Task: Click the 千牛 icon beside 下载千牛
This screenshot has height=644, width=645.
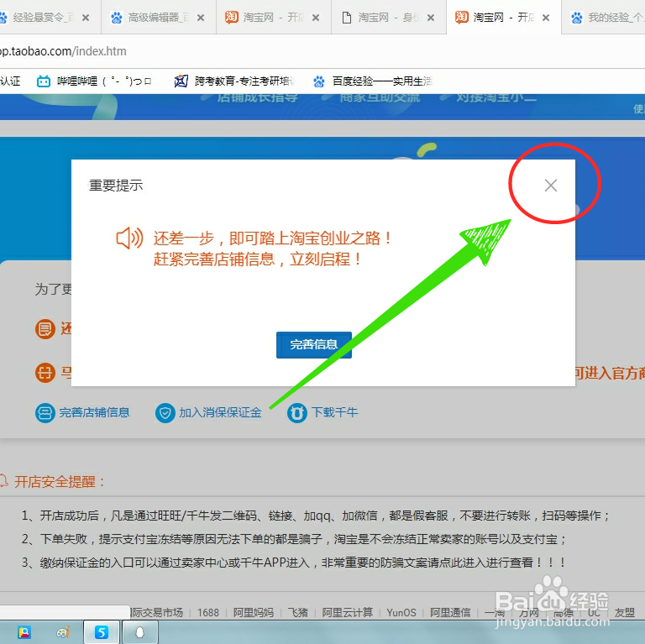Action: pos(297,412)
